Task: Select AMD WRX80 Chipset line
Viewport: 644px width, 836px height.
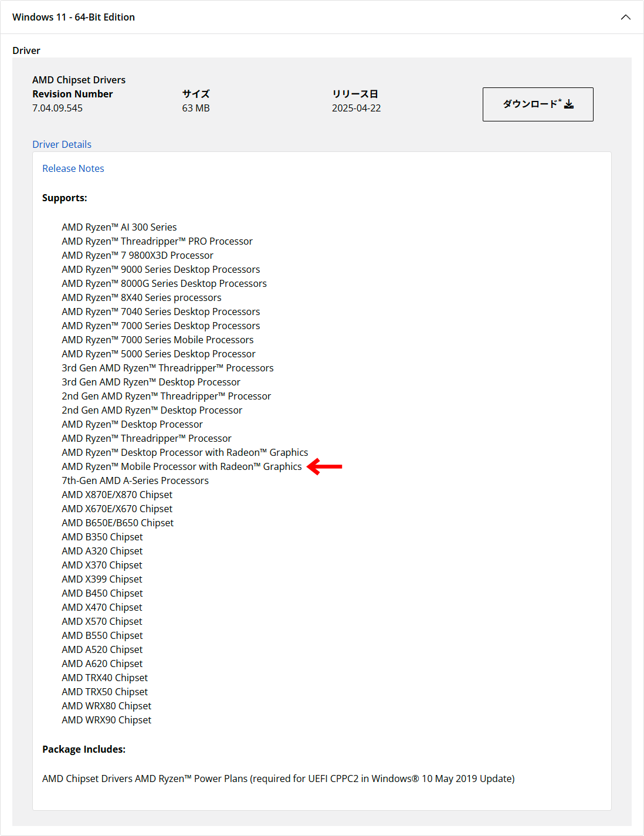Action: [x=107, y=706]
